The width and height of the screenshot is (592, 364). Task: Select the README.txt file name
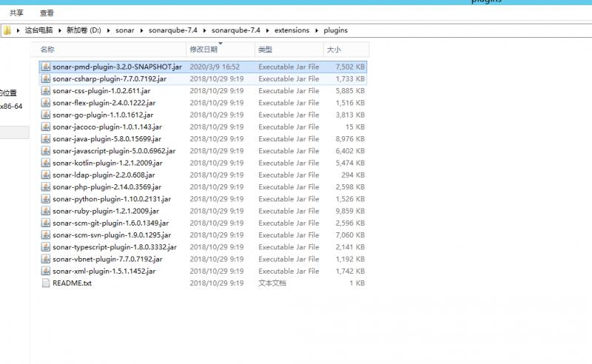pos(72,283)
